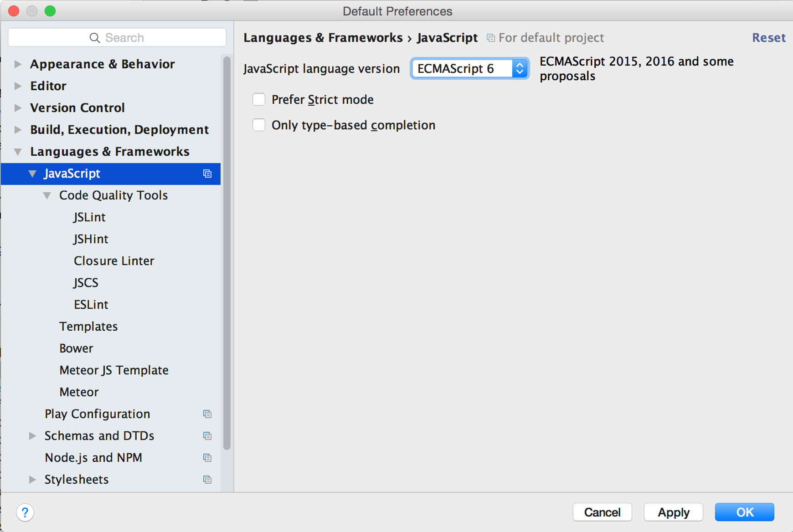Click the magnifier icon in search field
Viewport: 793px width, 532px height.
pyautogui.click(x=95, y=38)
